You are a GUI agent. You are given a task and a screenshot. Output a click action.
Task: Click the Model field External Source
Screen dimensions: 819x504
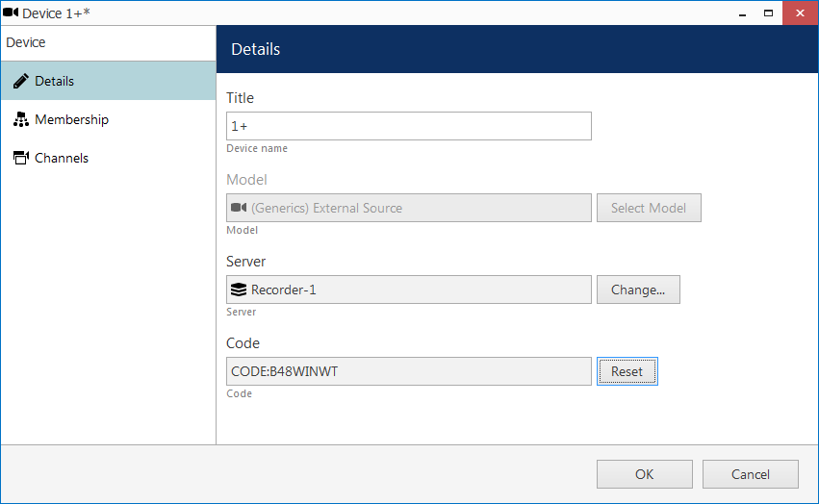click(x=409, y=208)
